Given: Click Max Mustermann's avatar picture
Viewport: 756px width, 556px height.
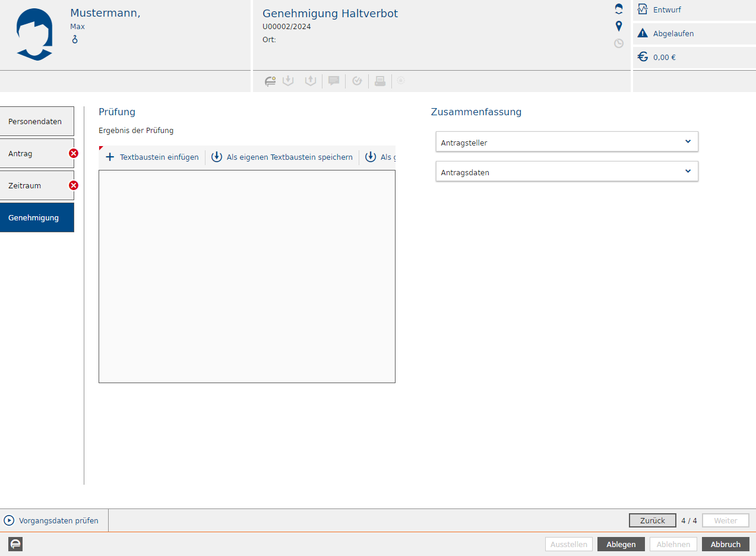Looking at the screenshot, I should click(35, 34).
